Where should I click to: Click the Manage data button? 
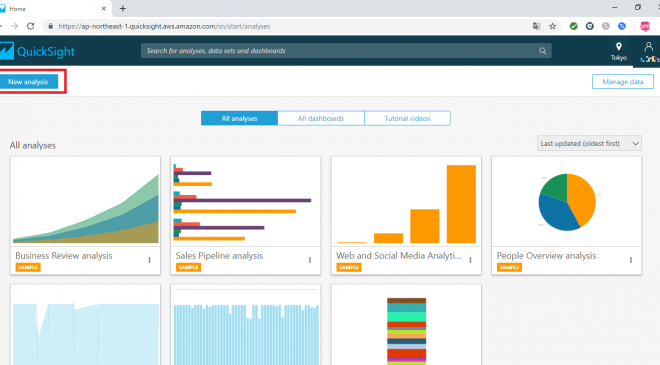click(x=623, y=82)
